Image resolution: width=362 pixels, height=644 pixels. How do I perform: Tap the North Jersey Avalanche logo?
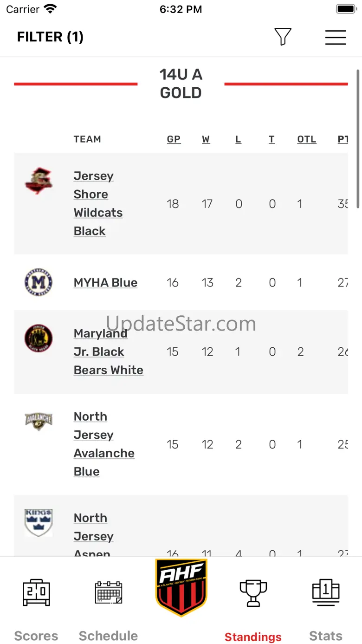[x=39, y=421]
